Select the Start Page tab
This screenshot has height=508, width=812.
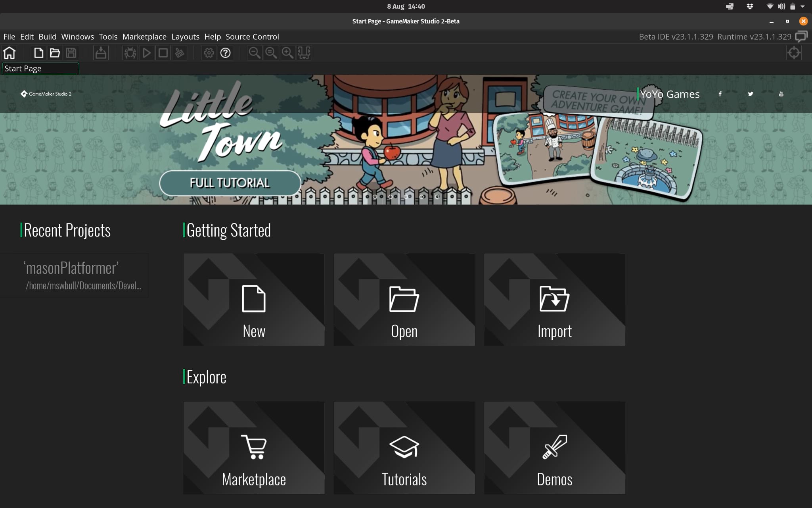[x=40, y=68]
